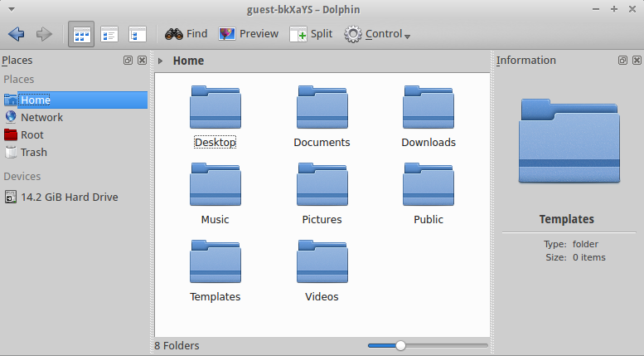Image resolution: width=644 pixels, height=356 pixels.
Task: Click the Public folder label
Action: click(429, 220)
